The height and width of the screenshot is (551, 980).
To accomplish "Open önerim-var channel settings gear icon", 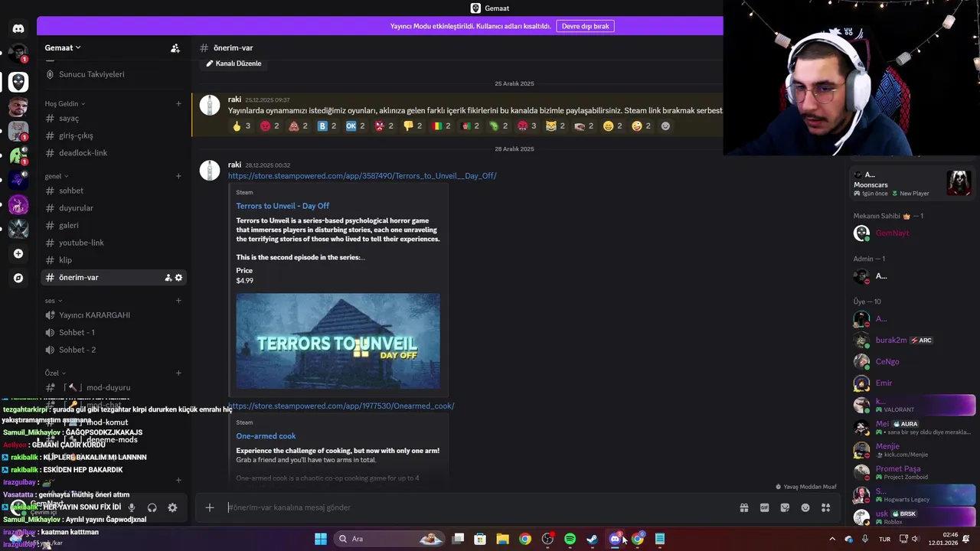I will click(179, 278).
